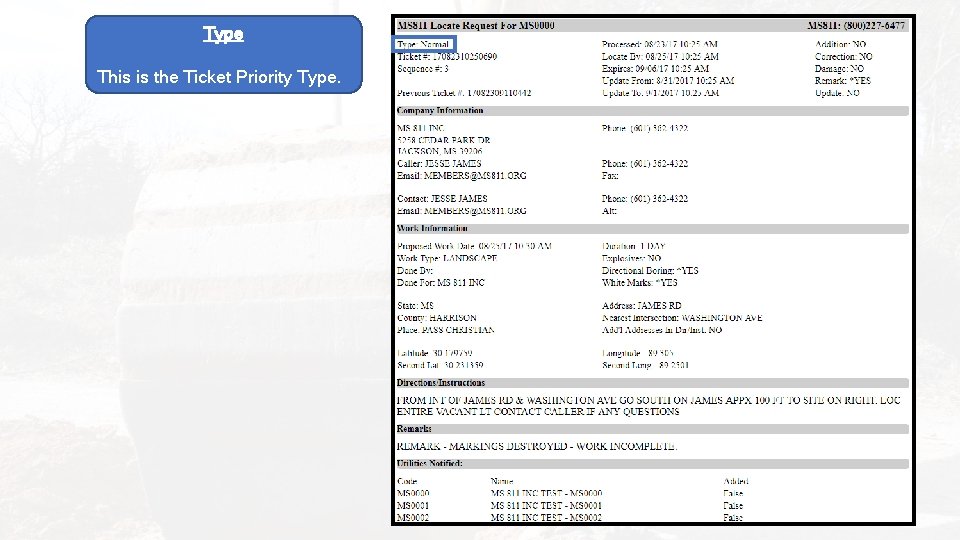Image resolution: width=960 pixels, height=540 pixels.
Task: Click the "Caller: JESSE JAMES" line
Action: pos(439,163)
